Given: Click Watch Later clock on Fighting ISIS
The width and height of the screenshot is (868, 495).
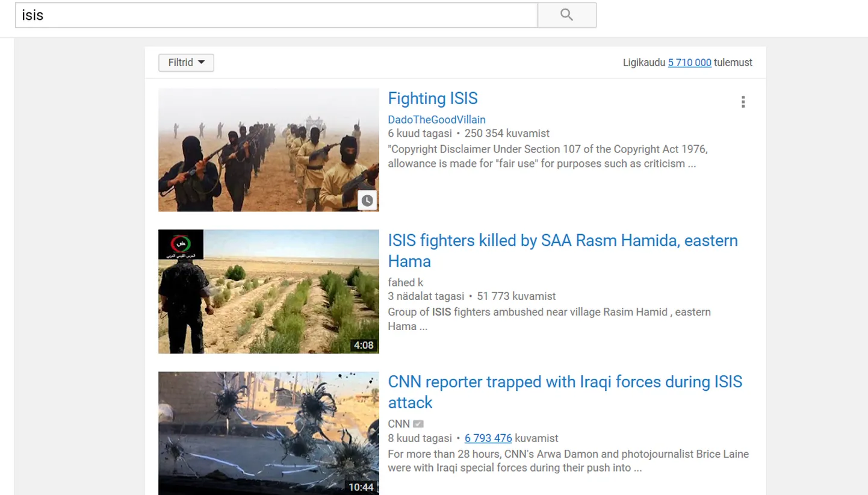Looking at the screenshot, I should point(367,201).
